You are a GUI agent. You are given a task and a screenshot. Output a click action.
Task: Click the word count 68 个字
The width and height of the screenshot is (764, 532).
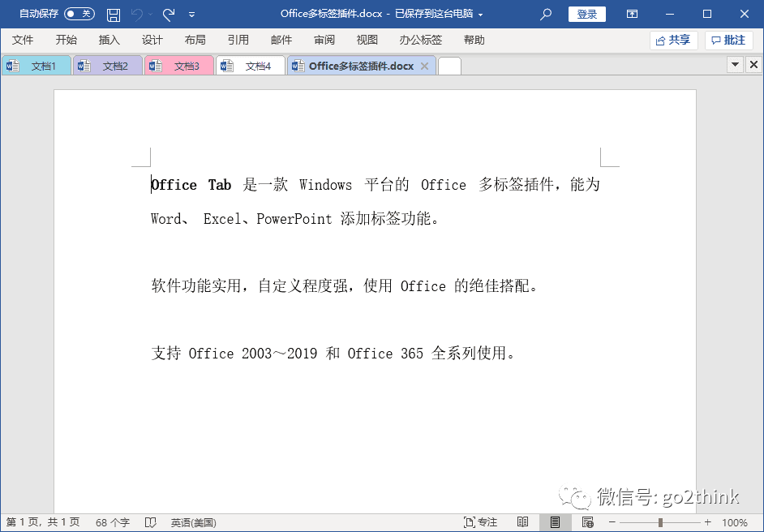113,523
